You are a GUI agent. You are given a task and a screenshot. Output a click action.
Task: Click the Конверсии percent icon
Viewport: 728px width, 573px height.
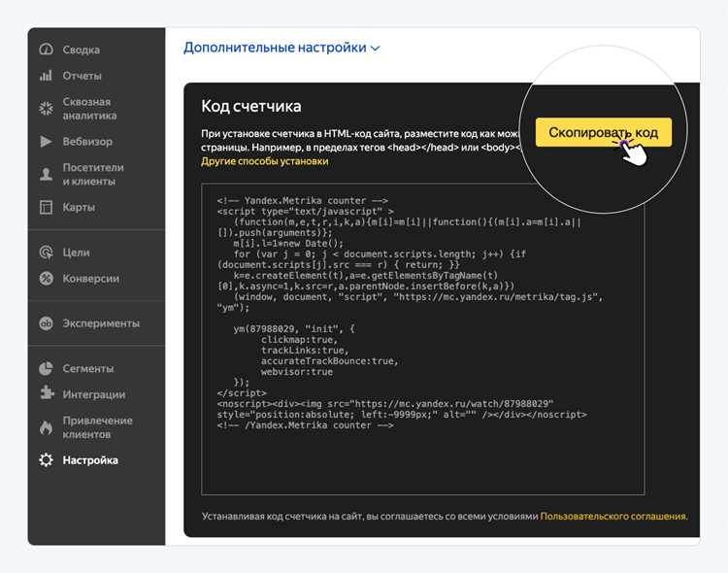pyautogui.click(x=46, y=279)
